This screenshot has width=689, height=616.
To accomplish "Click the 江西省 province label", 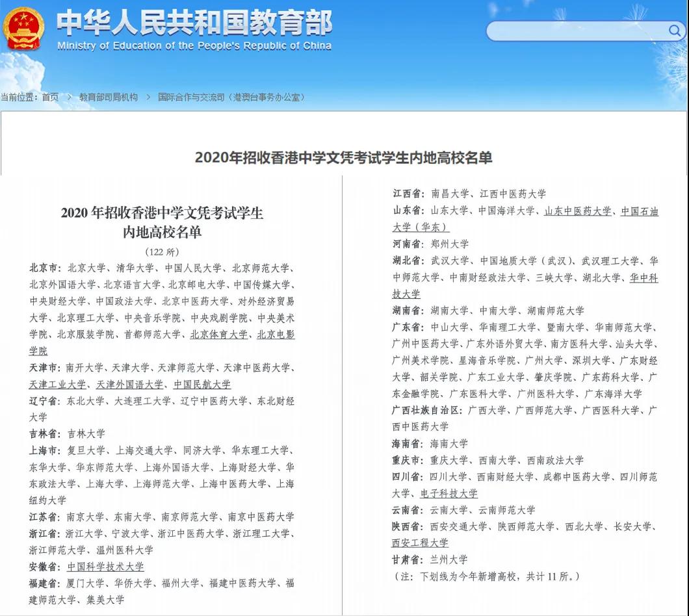I will (x=409, y=194).
